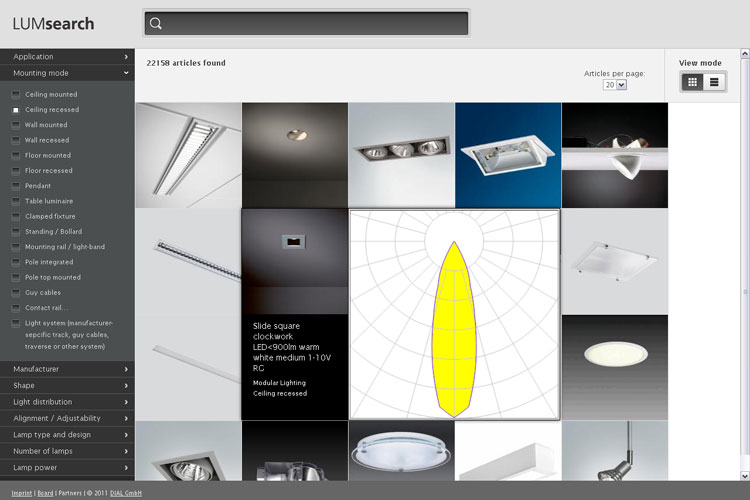Check the Wall mounted checkbox
The height and width of the screenshot is (500, 750).
coord(16,125)
